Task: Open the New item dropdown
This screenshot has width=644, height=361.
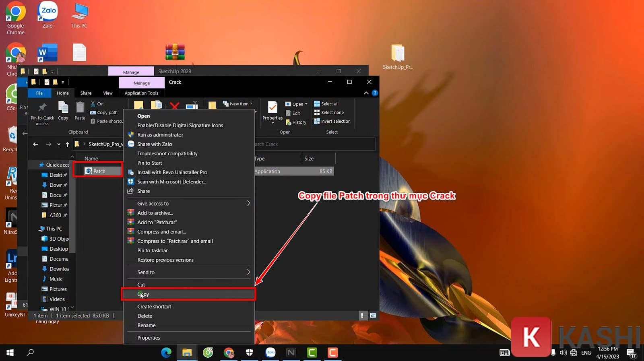Action: 238,104
